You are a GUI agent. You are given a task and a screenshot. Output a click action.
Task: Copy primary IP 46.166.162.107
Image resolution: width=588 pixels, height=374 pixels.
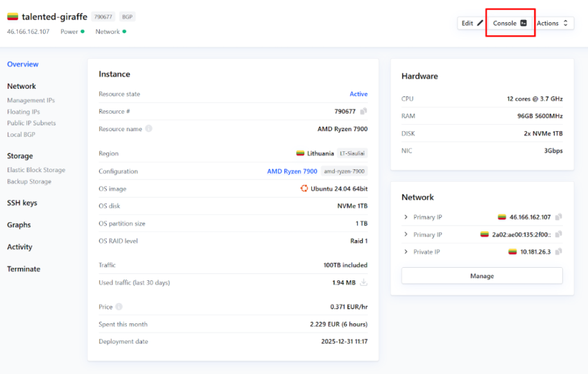click(x=559, y=217)
